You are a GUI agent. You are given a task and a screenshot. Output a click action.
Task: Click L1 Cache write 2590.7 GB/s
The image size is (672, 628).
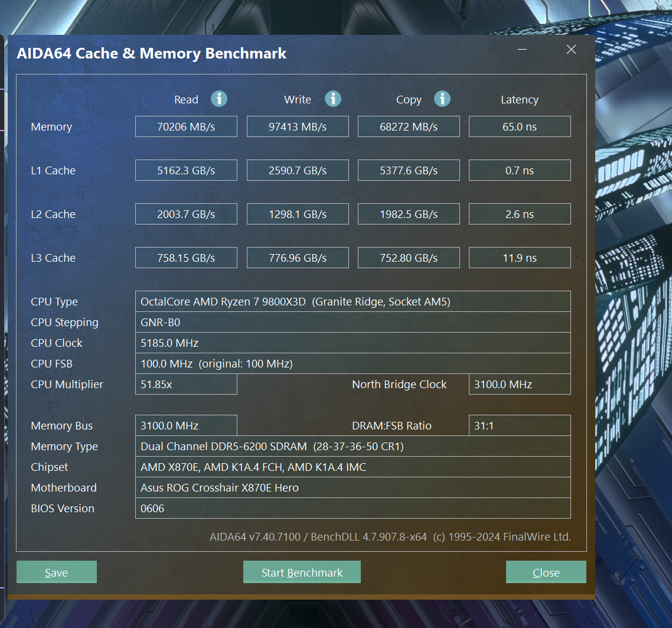[298, 170]
